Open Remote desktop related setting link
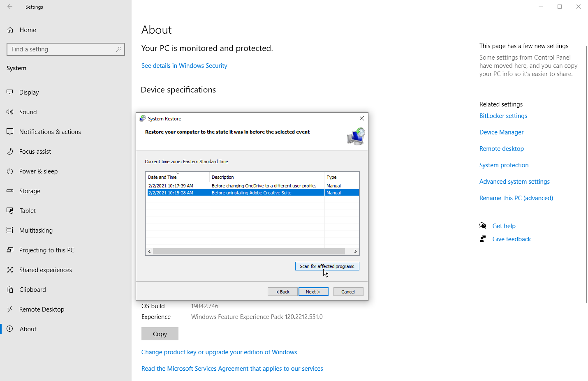The width and height of the screenshot is (588, 381). pyautogui.click(x=502, y=149)
